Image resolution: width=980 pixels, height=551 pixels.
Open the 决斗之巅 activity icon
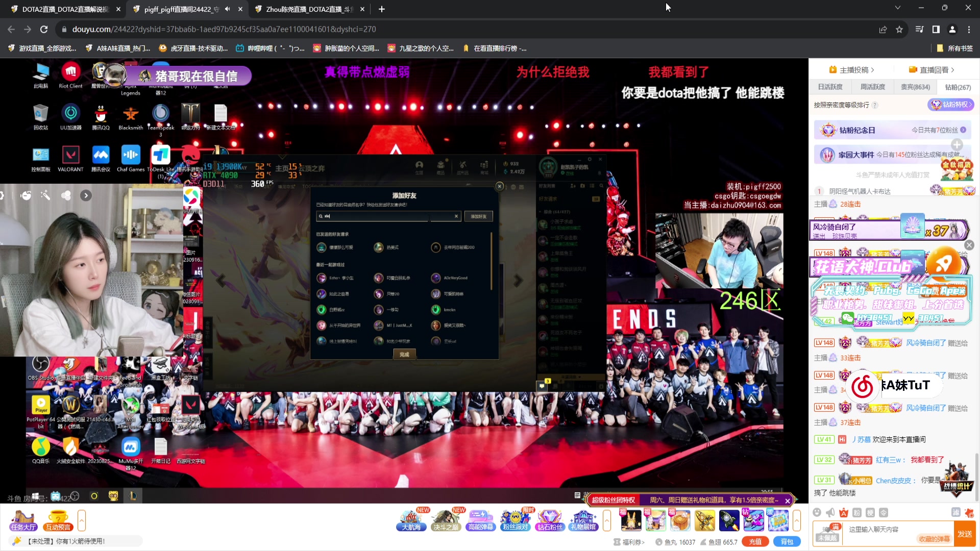446,520
